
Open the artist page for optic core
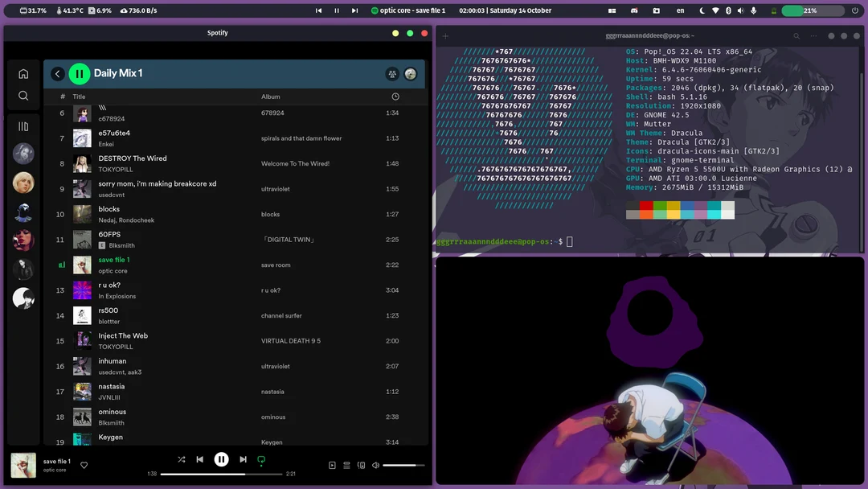tap(55, 469)
